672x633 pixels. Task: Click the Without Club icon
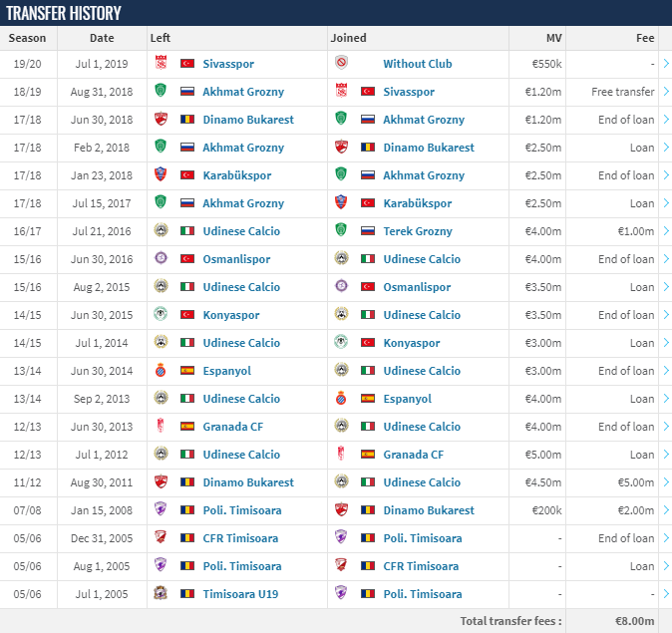point(341,63)
